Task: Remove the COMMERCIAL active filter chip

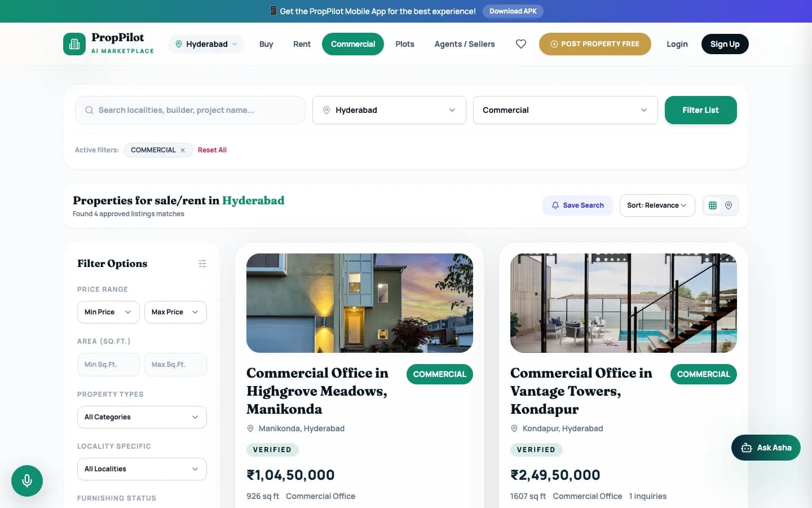Action: [183, 150]
